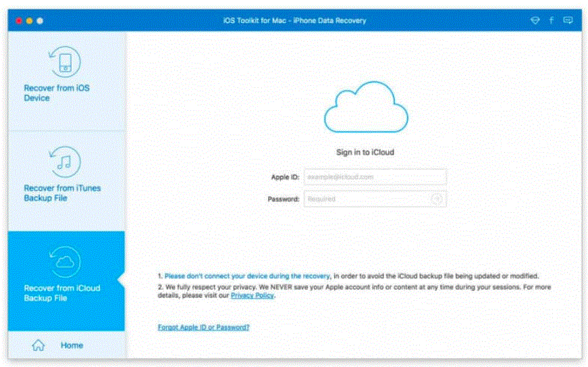588x367 pixels.
Task: Open Forgot Apple ID or Password link
Action: click(x=203, y=327)
